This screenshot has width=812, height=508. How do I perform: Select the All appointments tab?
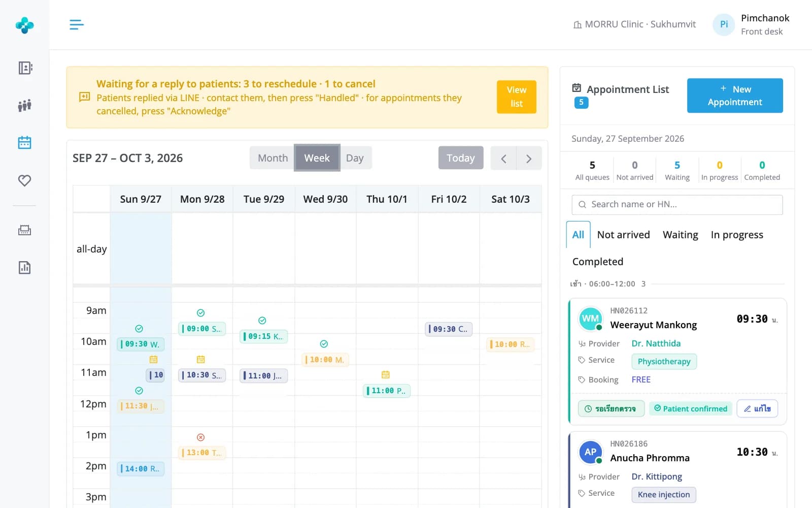pyautogui.click(x=578, y=235)
